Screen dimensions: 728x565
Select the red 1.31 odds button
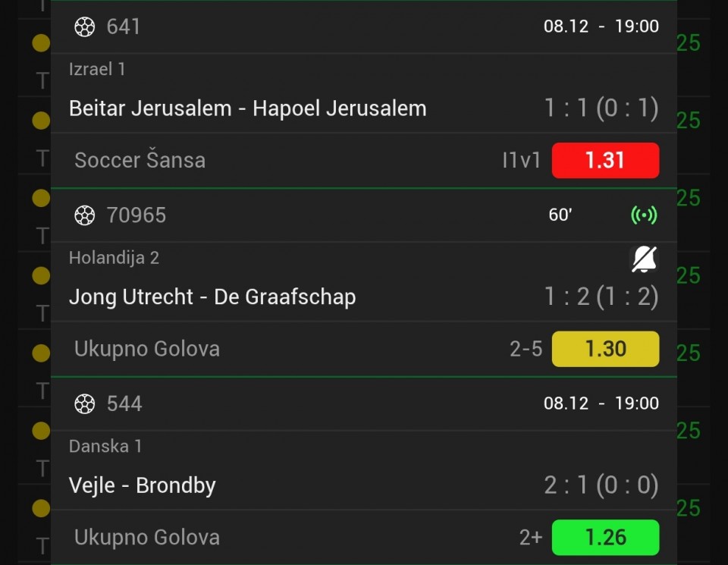coord(605,160)
